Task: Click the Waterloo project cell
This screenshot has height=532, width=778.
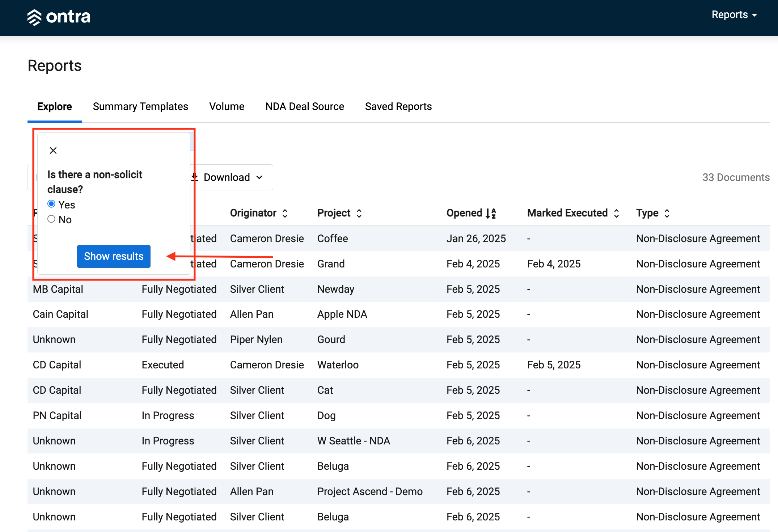Action: pyautogui.click(x=338, y=365)
